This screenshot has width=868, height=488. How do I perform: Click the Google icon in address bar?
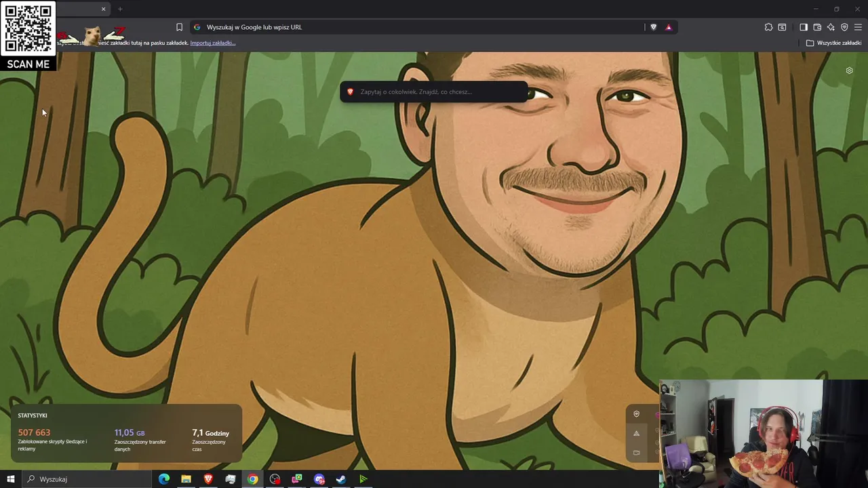[x=197, y=27]
